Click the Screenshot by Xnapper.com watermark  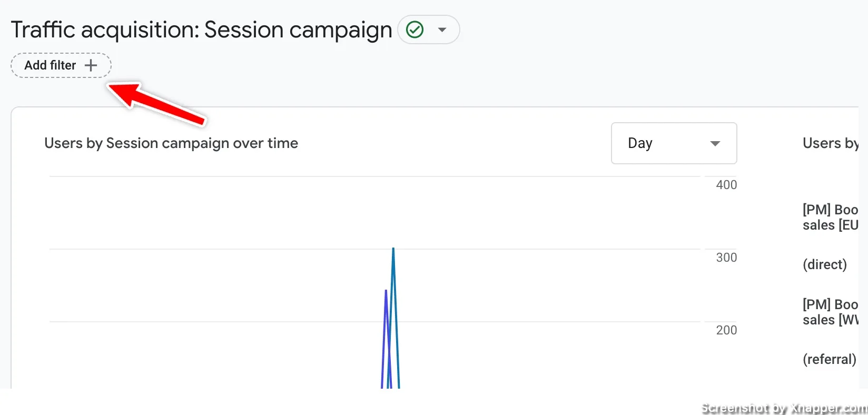tap(784, 408)
